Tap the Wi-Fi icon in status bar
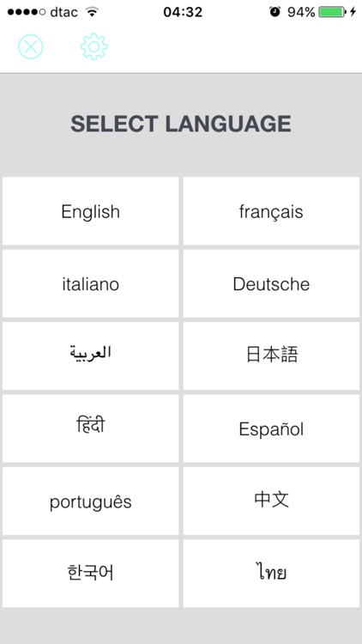 93,12
